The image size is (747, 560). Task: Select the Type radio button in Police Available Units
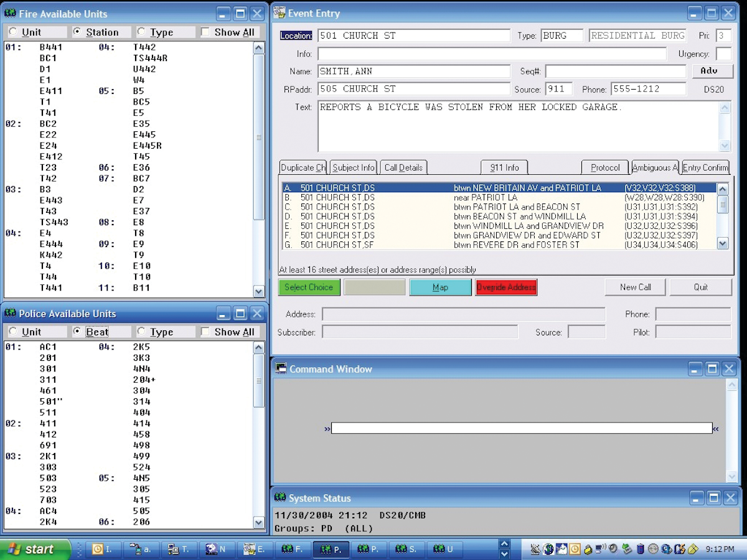click(141, 332)
